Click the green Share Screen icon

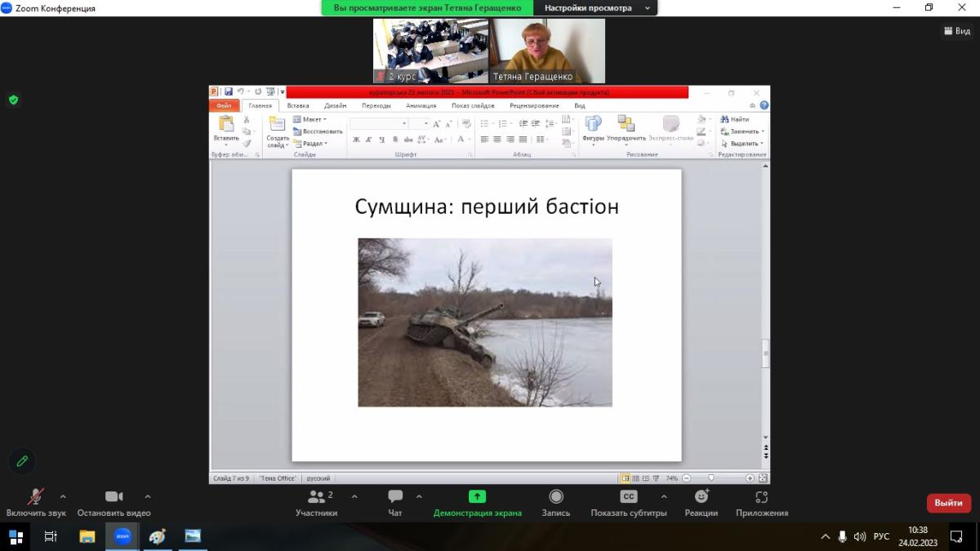[x=477, y=496]
